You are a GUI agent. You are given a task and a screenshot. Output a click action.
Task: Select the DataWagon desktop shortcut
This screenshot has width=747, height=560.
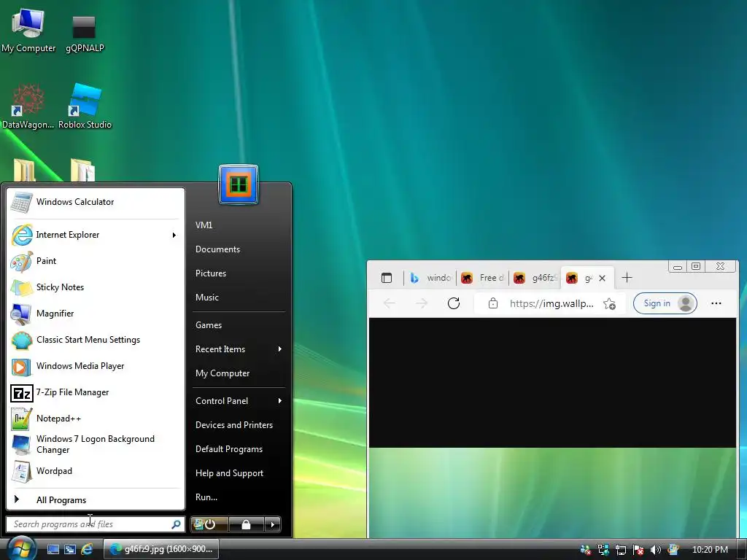pyautogui.click(x=28, y=106)
